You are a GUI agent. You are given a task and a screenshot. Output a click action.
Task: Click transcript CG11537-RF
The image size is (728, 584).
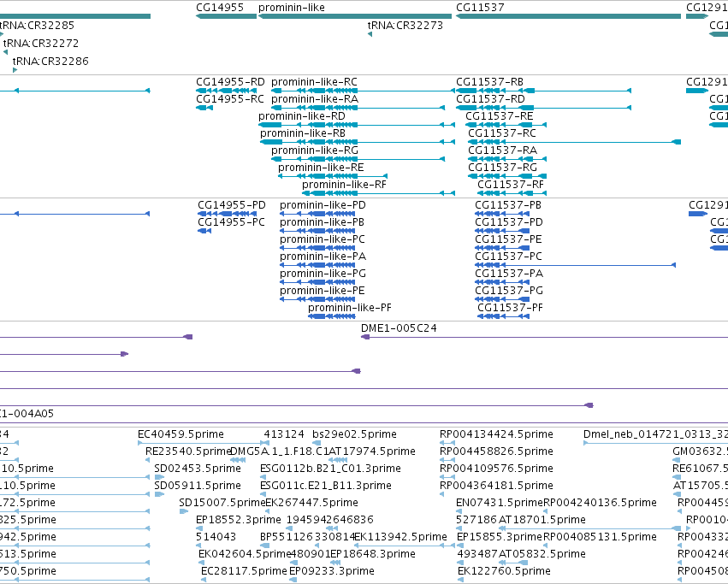tap(510, 186)
